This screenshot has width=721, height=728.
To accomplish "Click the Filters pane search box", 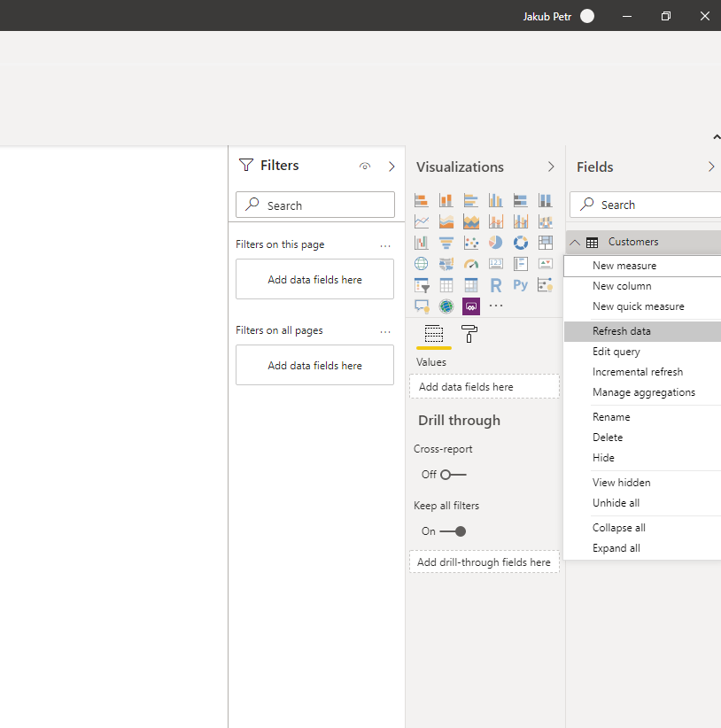I will pos(315,205).
